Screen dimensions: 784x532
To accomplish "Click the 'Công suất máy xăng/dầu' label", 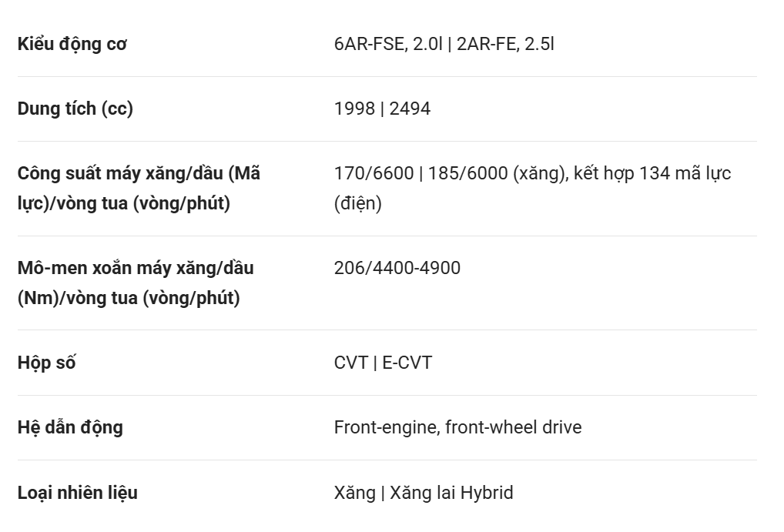I will coord(139,173).
